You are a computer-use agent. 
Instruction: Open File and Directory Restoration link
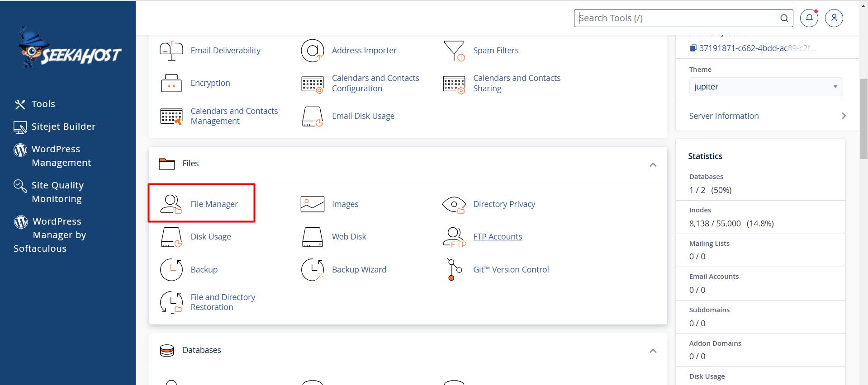pos(223,302)
